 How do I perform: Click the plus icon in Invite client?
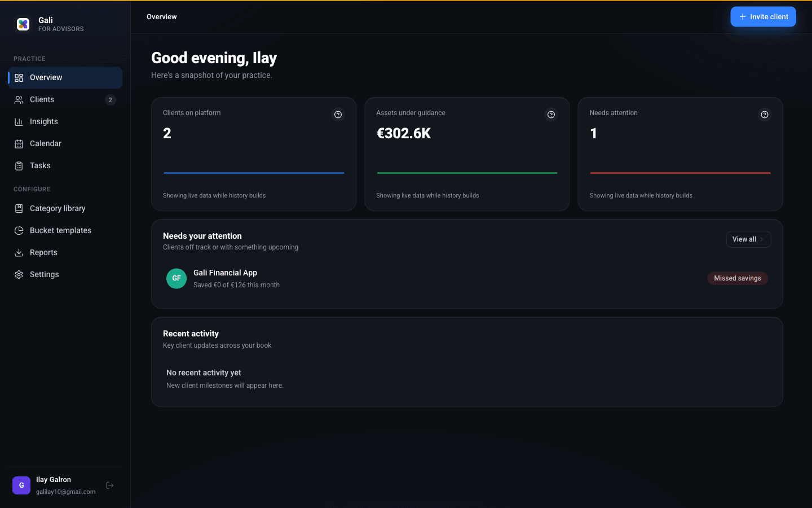coord(743,17)
